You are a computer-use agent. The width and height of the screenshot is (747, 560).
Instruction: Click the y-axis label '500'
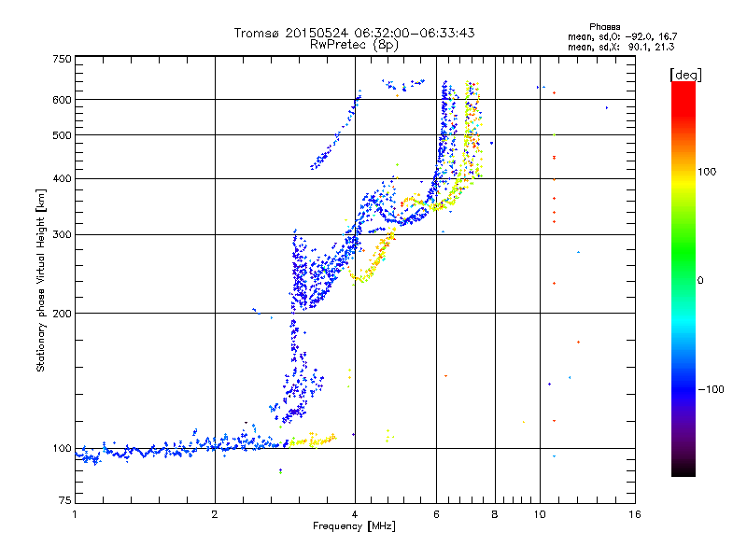(x=62, y=135)
